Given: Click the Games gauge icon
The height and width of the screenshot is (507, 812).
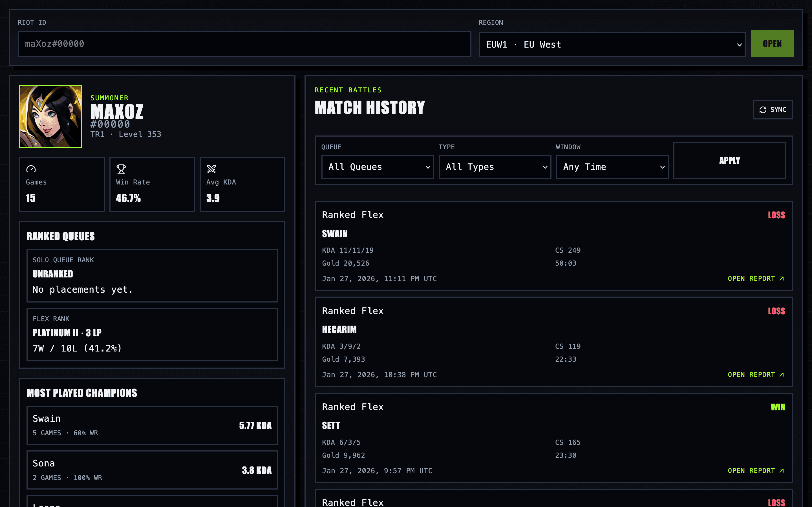Looking at the screenshot, I should pos(31,169).
